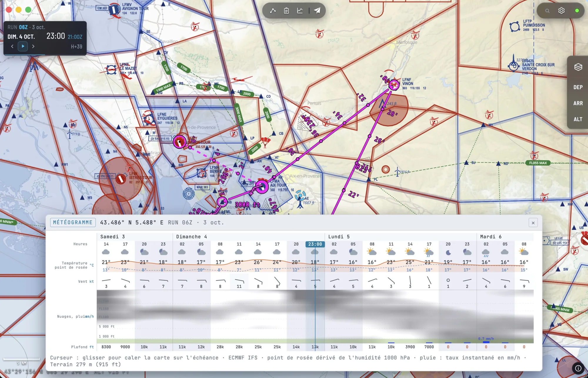Viewport: 588px width, 378px height.
Task: Open the route tool in top toolbar
Action: click(x=273, y=11)
